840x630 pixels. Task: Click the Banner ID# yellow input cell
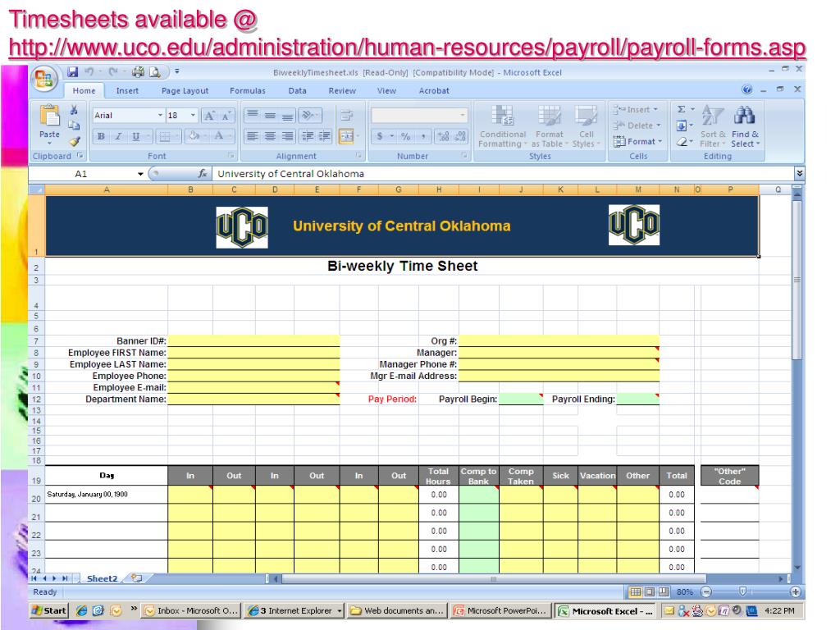(x=254, y=340)
